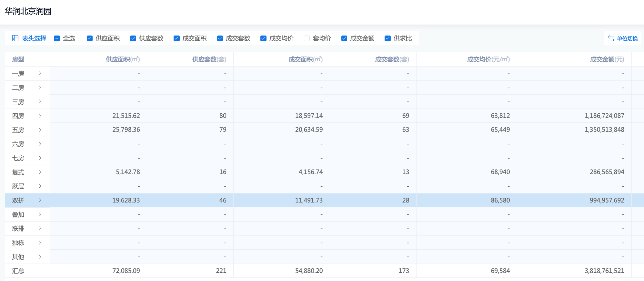Click the 成交金额(元) column header
Image resolution: width=644 pixels, height=281 pixels.
607,59
